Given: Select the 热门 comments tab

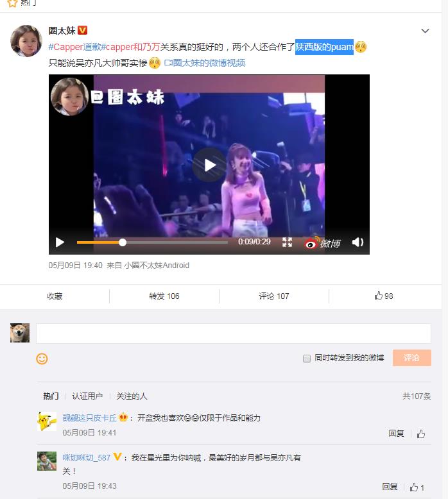Looking at the screenshot, I should pos(51,396).
